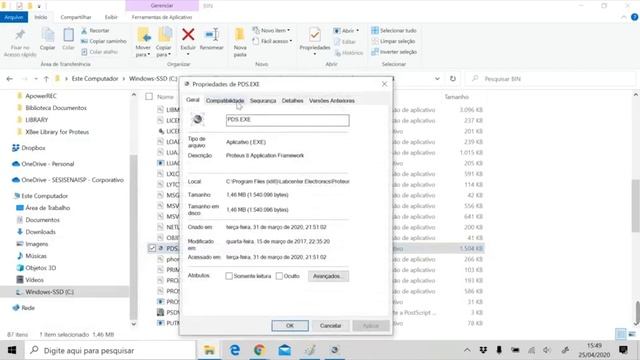Click the PDS.EXE file name field
640x360 pixels.
(x=288, y=120)
